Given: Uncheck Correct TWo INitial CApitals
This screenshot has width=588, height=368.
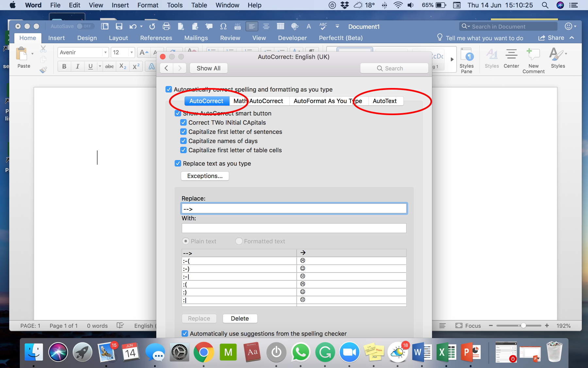Looking at the screenshot, I should tap(184, 123).
